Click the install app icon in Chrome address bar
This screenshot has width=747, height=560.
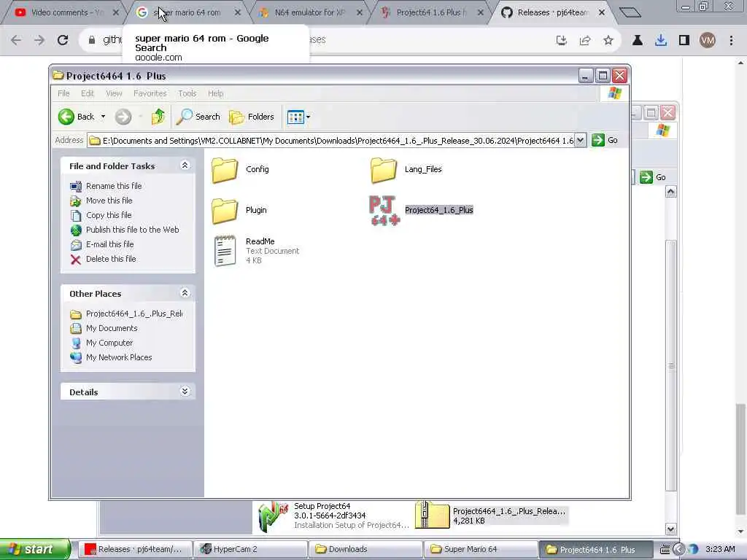tap(562, 41)
